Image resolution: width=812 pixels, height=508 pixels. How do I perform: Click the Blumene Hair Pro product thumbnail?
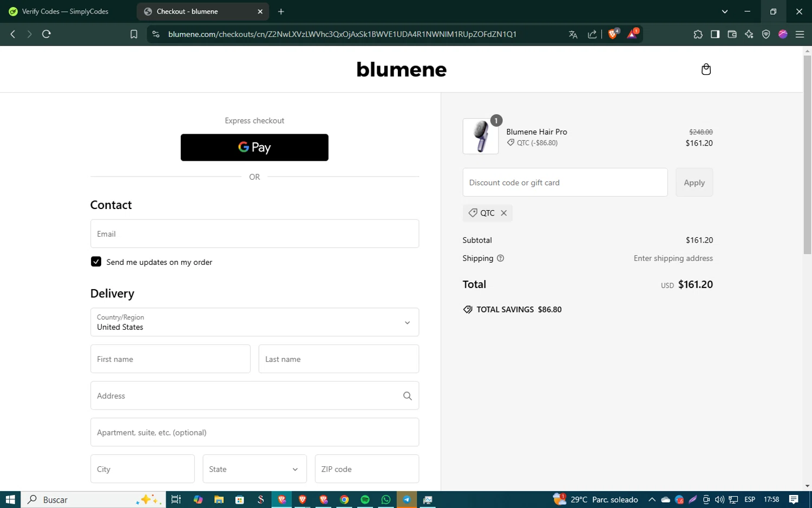(x=481, y=136)
